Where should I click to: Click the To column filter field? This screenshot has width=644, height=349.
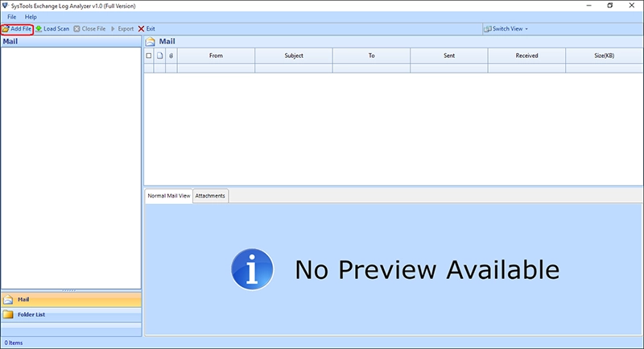[371, 69]
